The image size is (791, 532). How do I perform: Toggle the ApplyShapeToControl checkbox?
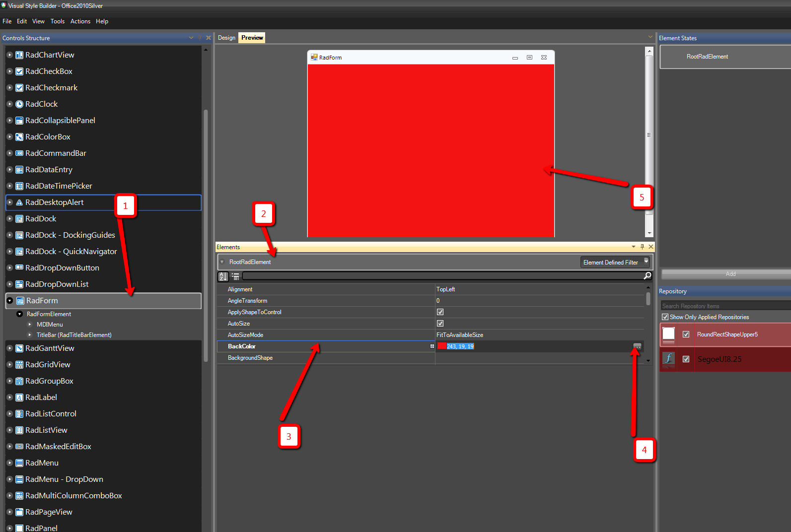click(x=440, y=312)
